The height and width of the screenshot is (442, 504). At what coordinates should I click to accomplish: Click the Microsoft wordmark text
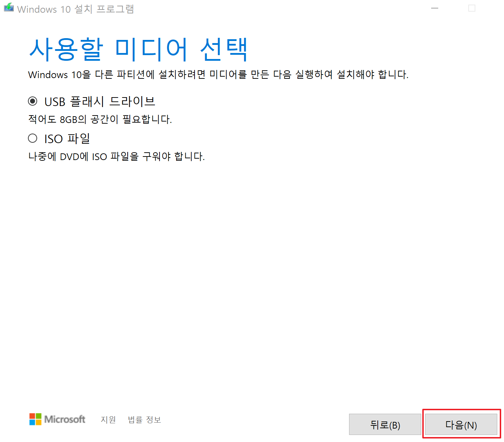click(x=65, y=420)
